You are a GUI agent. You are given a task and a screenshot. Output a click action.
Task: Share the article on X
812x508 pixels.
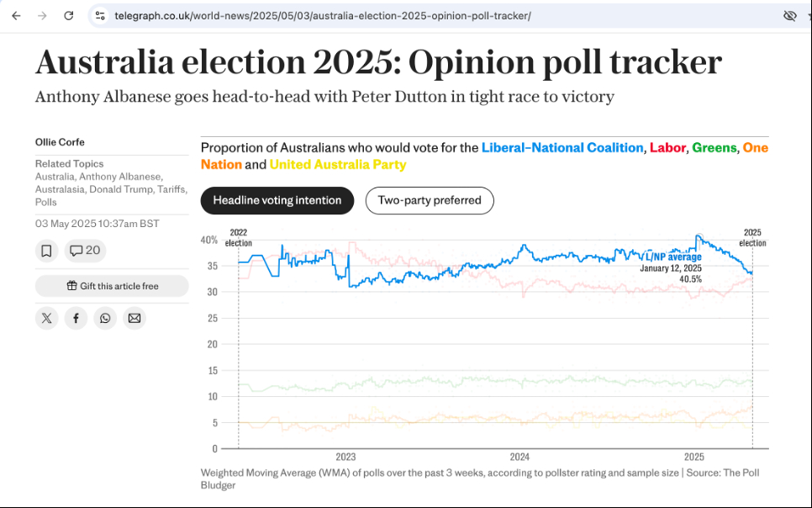(46, 318)
